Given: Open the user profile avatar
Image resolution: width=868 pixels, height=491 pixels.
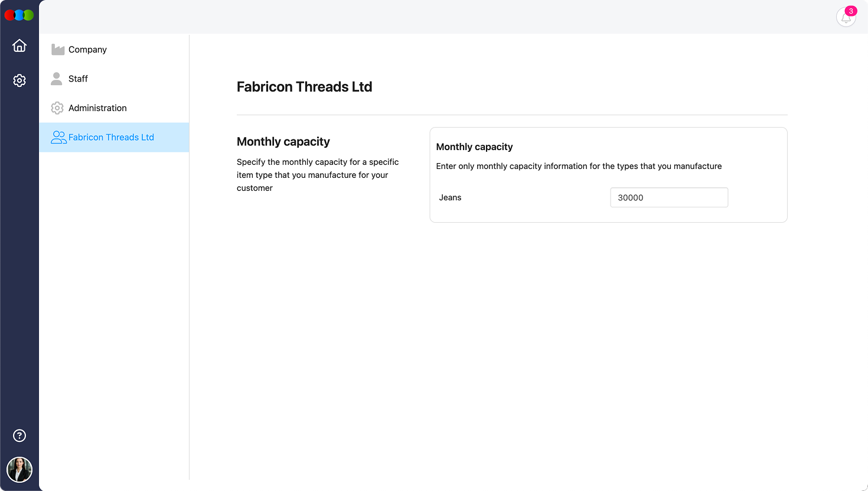Looking at the screenshot, I should (x=19, y=470).
